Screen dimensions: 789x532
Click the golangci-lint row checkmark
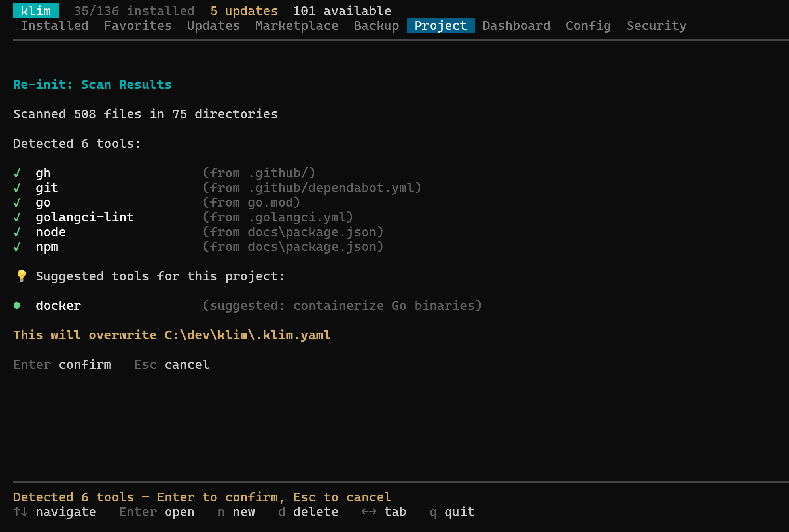click(17, 217)
